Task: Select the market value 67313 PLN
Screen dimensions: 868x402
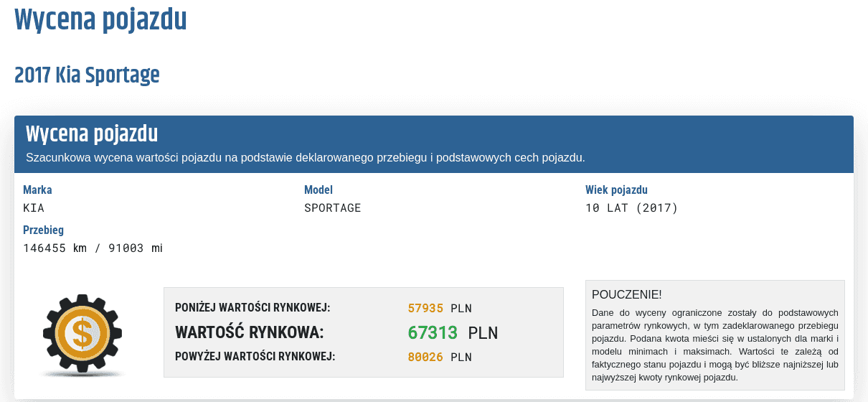Action: [453, 333]
